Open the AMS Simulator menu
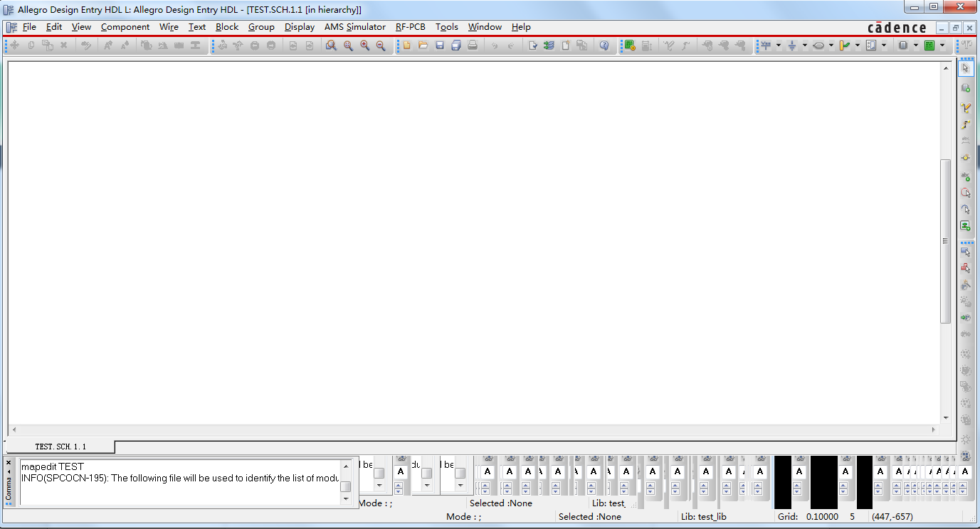The image size is (980, 529). click(x=354, y=27)
